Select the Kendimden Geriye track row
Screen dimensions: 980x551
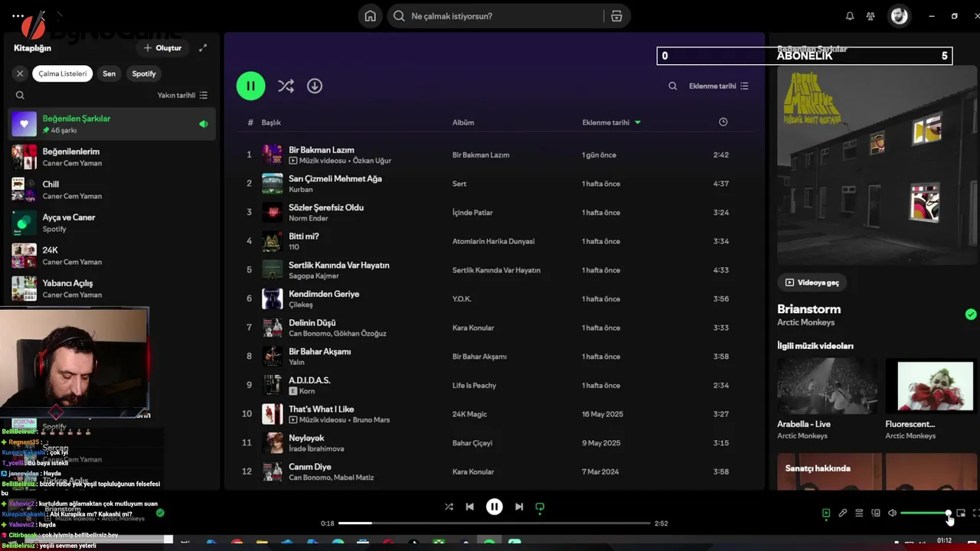pos(495,299)
